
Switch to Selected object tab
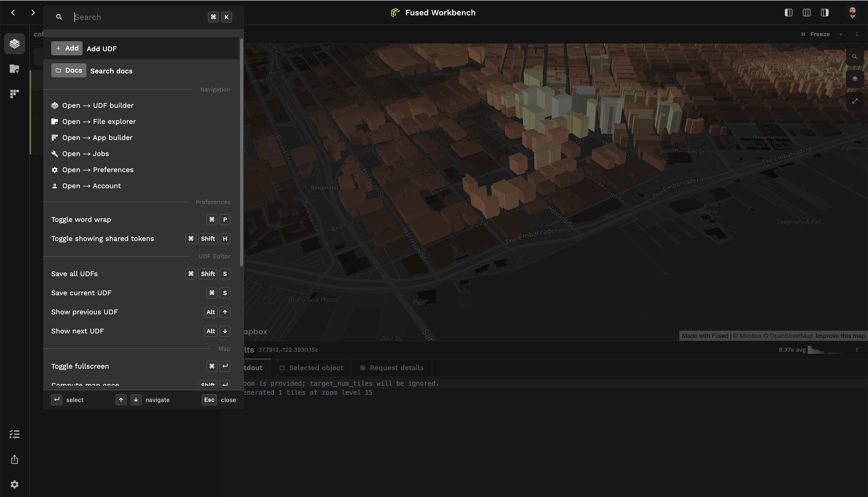pyautogui.click(x=311, y=368)
